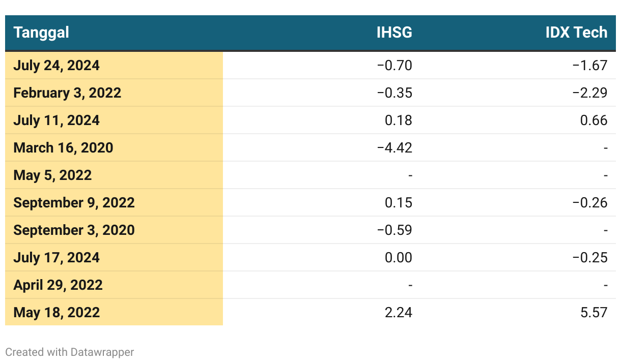Select the February 3, 2022 date cell

point(67,93)
